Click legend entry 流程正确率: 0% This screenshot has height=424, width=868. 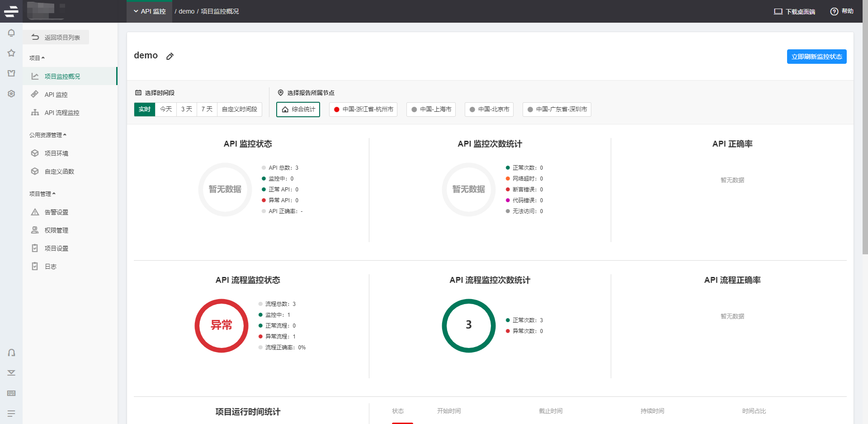(282, 347)
